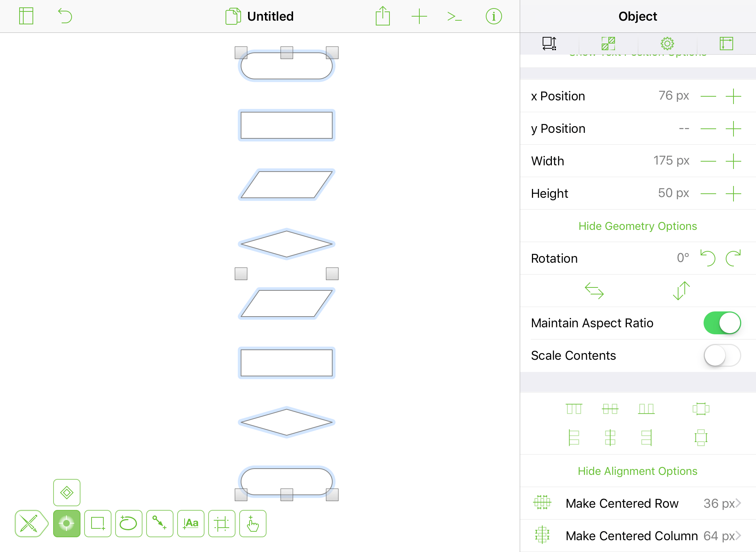756x552 pixels.
Task: Select the artboard crop tool
Action: pos(221,524)
